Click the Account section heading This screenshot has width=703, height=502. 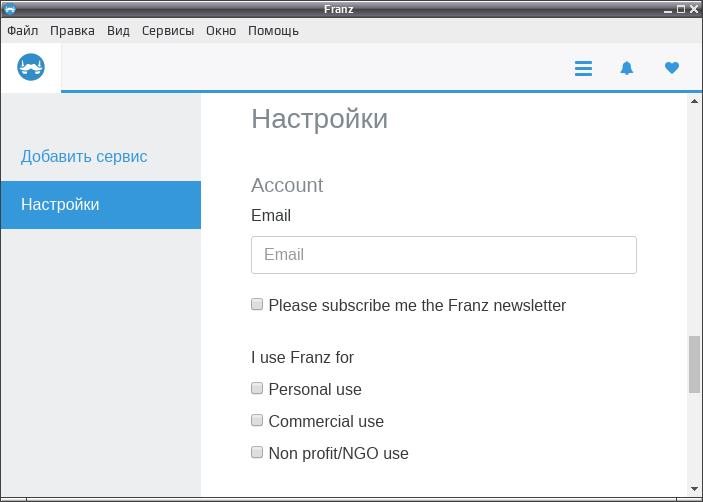click(x=287, y=185)
